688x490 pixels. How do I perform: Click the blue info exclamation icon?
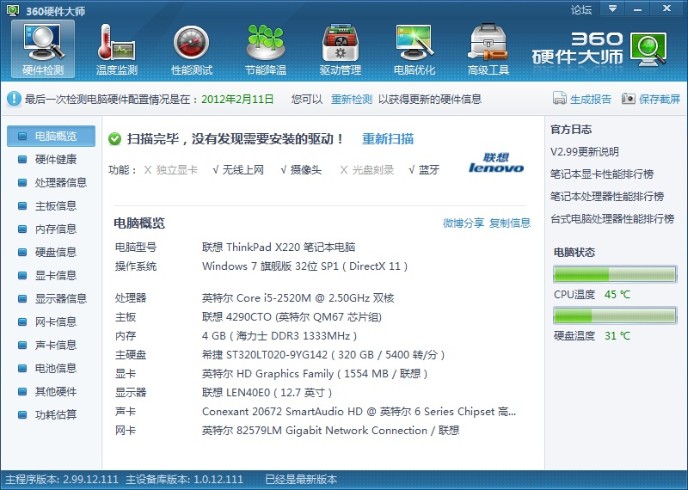coord(14,99)
